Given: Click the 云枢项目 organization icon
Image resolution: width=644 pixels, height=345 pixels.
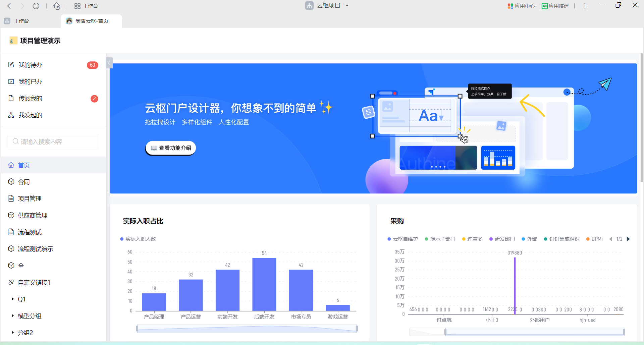Looking at the screenshot, I should pyautogui.click(x=309, y=5).
